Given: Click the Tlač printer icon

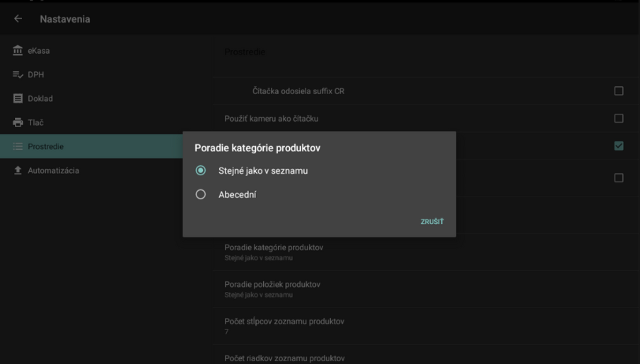Looking at the screenshot, I should point(18,123).
